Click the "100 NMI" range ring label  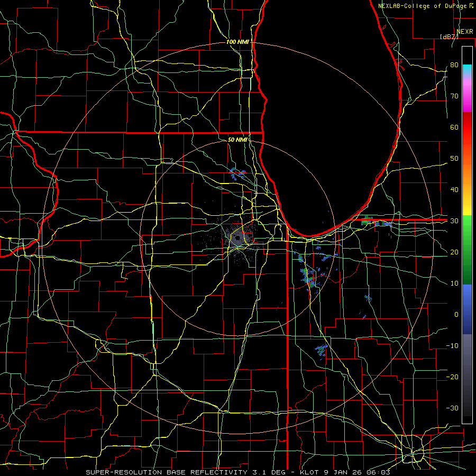[237, 42]
